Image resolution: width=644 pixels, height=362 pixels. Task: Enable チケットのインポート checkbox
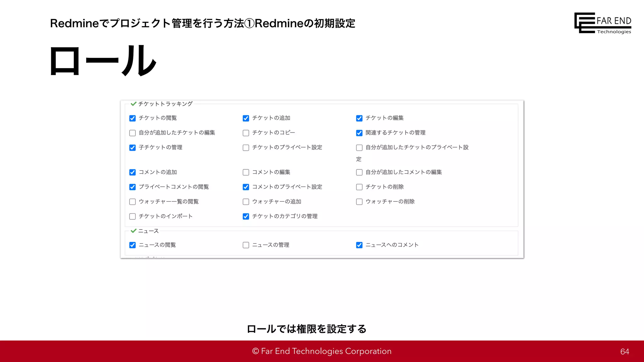(x=132, y=217)
